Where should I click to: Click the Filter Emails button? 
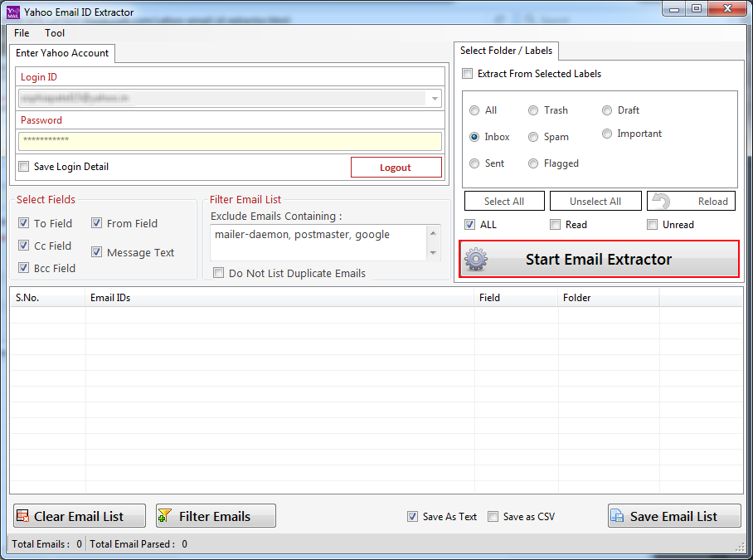216,516
